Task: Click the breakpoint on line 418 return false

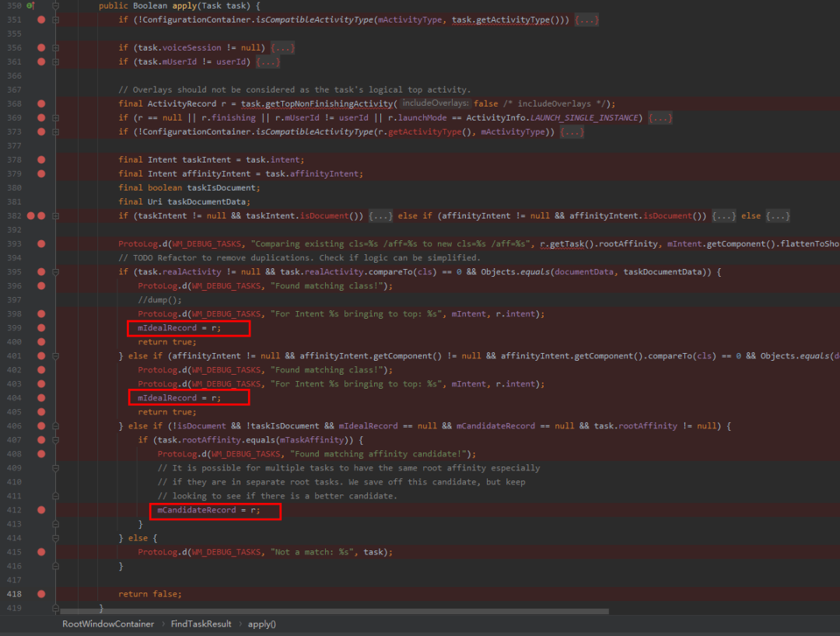Action: coord(41,594)
